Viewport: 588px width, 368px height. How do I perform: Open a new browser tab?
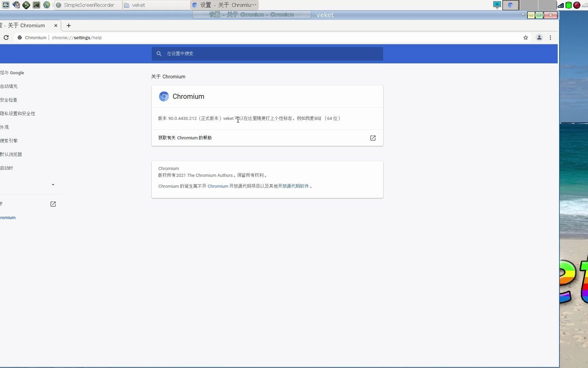69,26
